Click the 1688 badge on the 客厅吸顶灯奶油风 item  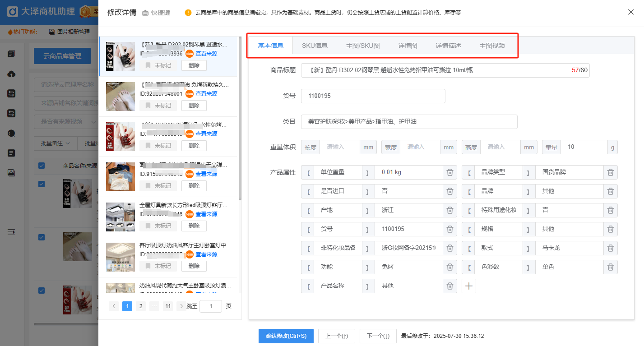tap(190, 254)
